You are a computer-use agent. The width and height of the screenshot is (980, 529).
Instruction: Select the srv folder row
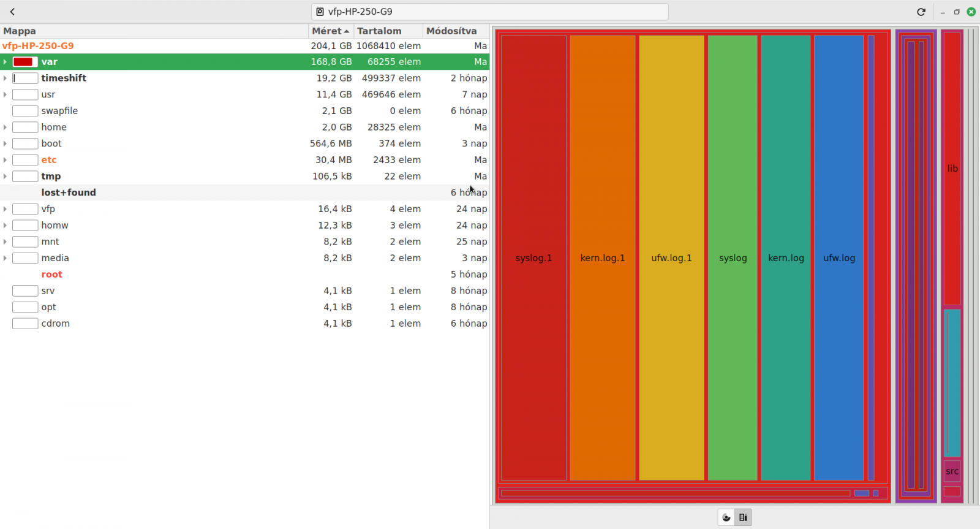pyautogui.click(x=245, y=291)
